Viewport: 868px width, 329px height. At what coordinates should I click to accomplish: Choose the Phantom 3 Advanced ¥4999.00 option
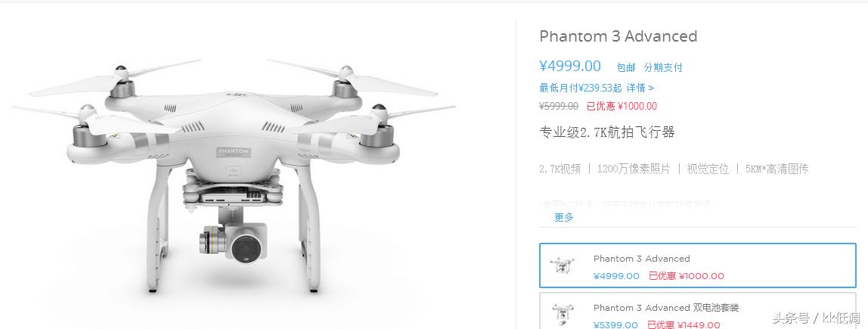pyautogui.click(x=697, y=265)
